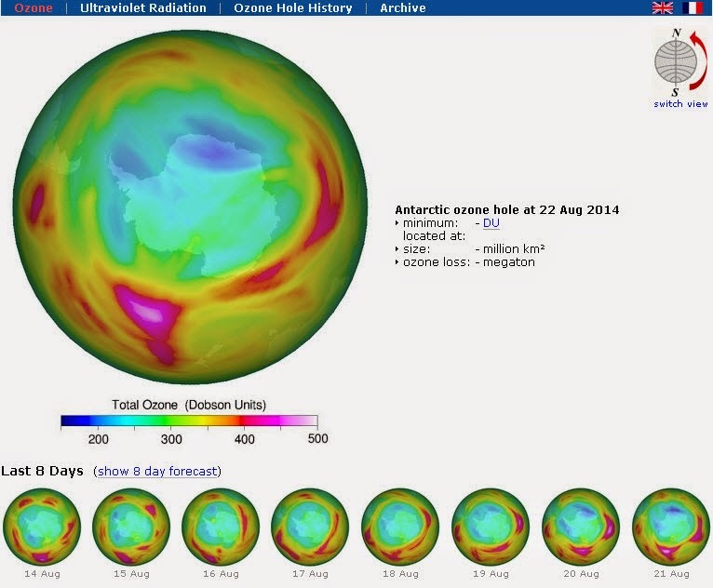Click the 'located at:' label
The width and height of the screenshot is (713, 588).
coord(435,235)
